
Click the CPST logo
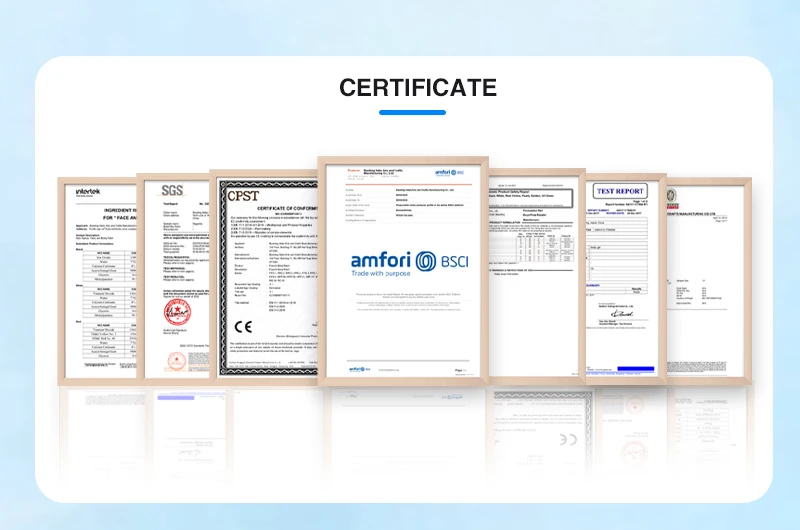(x=243, y=196)
